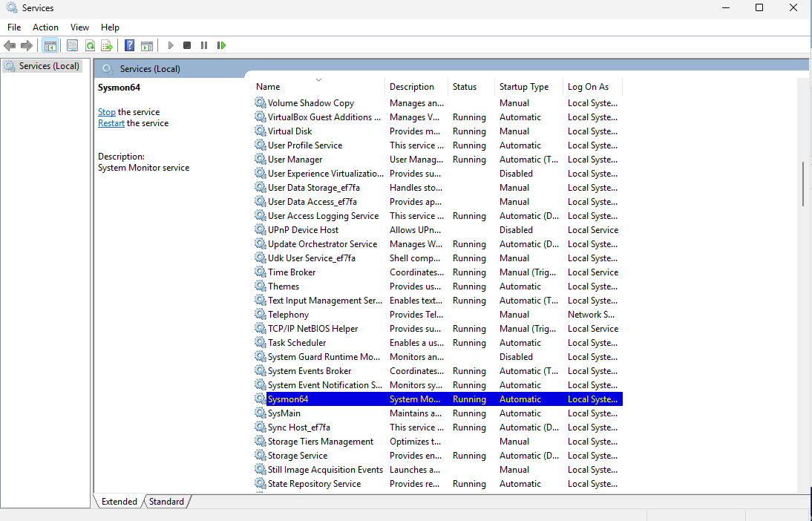
Task: Click the Stop Service square icon
Action: coord(187,45)
